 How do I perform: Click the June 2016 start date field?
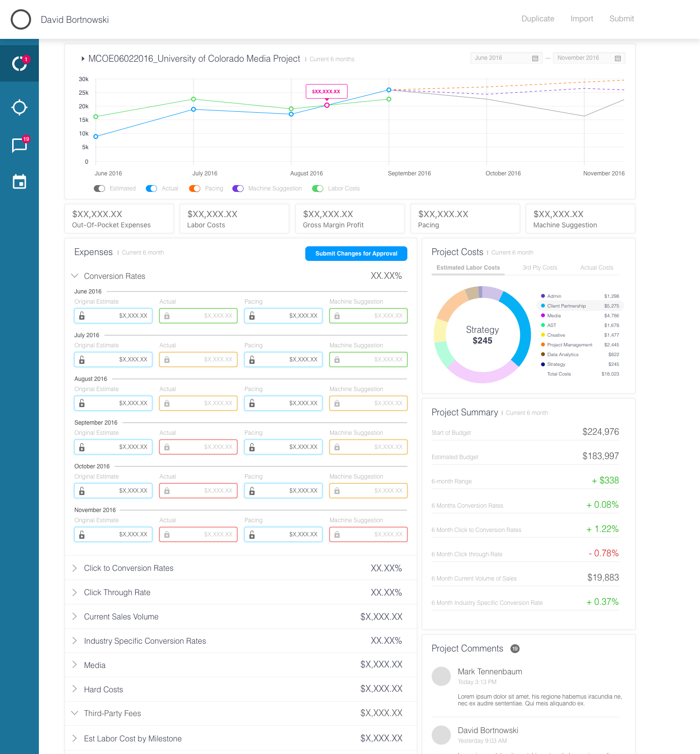[507, 58]
